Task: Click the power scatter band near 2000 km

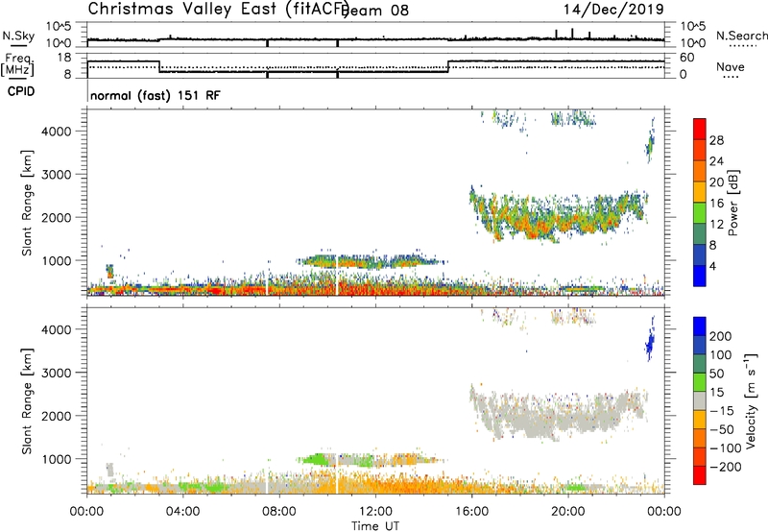Action: tap(559, 215)
